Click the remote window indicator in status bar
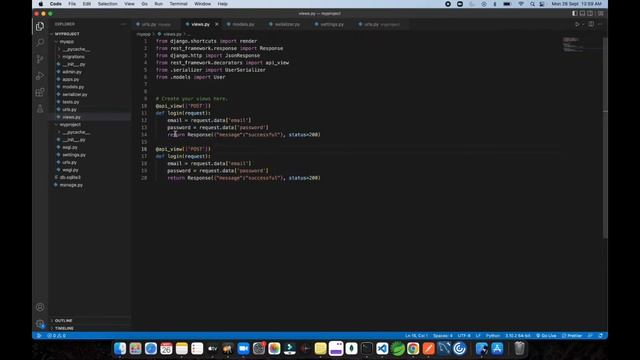 point(39,336)
